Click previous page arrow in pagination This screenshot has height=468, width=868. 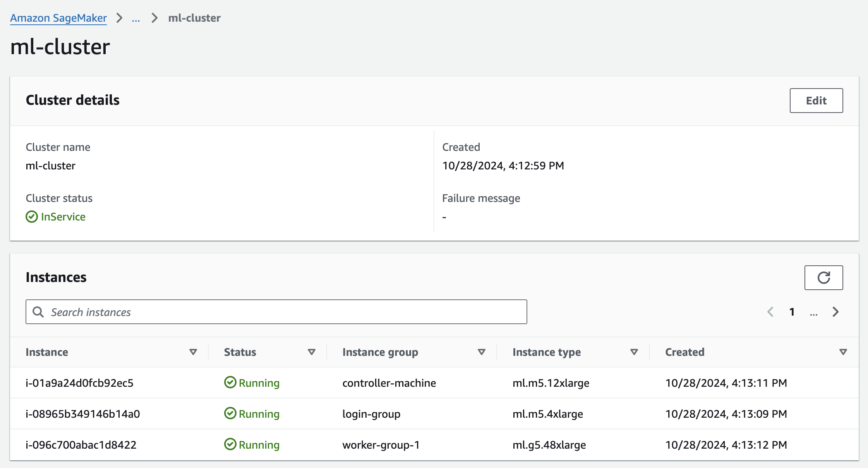point(770,312)
